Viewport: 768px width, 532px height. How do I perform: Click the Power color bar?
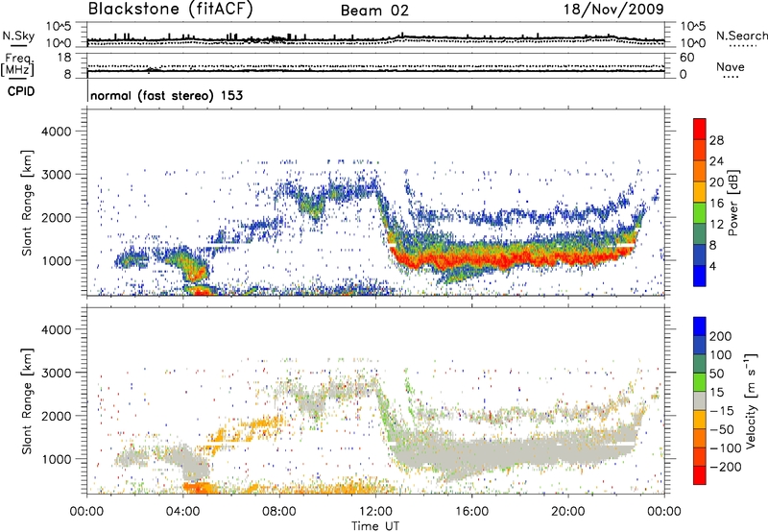tap(700, 203)
